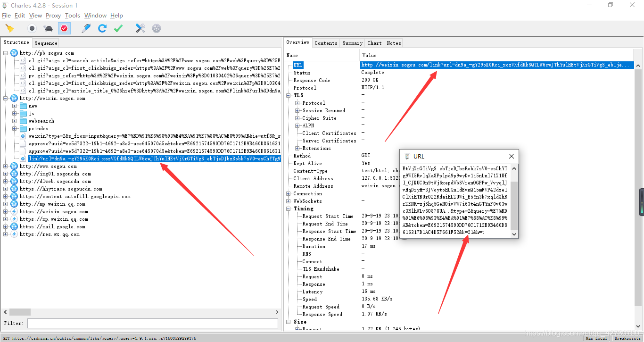Switch to the Structure tab
The width and height of the screenshot is (644, 342).
(x=17, y=42)
